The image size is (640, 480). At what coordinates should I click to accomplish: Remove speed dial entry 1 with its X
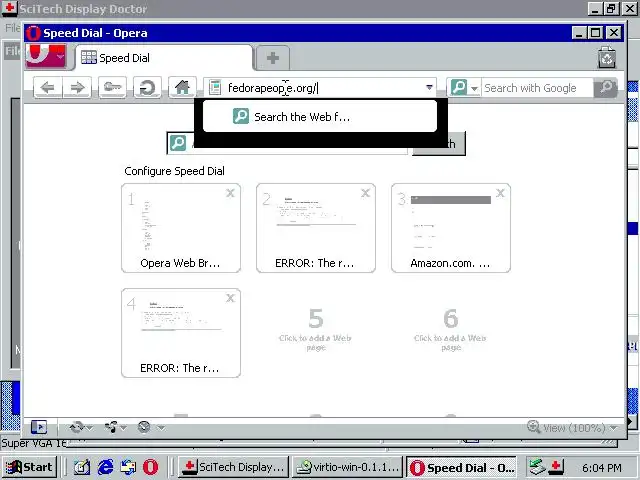coord(230,193)
